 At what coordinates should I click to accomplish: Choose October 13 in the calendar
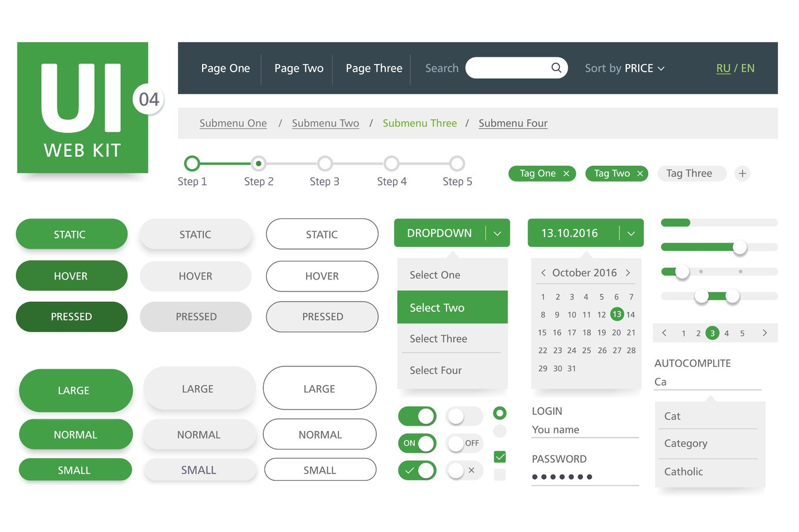tap(617, 314)
